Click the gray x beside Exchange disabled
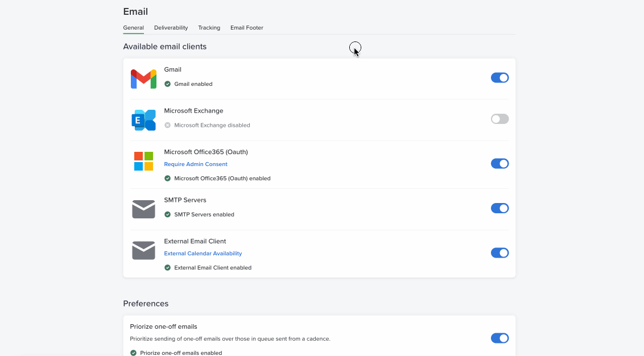The image size is (644, 356). [168, 125]
